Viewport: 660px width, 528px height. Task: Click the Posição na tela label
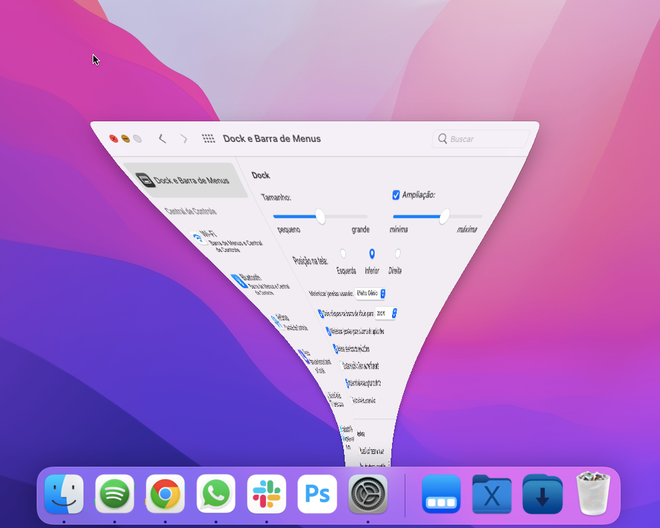click(x=310, y=261)
